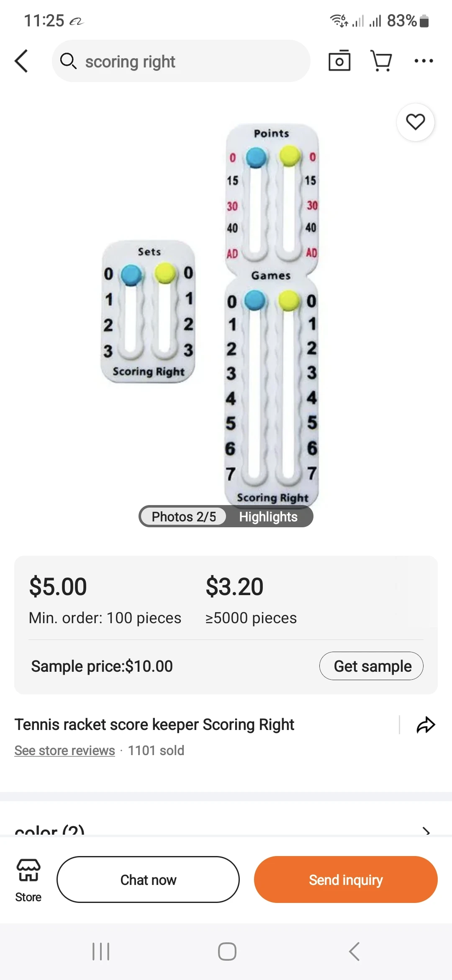Open See store reviews link
Image resolution: width=452 pixels, height=980 pixels.
(x=65, y=750)
